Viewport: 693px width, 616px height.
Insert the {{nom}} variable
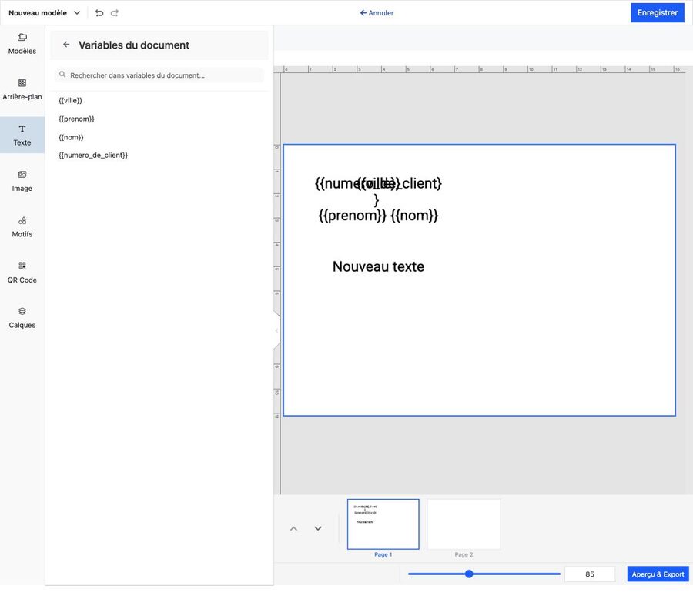click(71, 137)
